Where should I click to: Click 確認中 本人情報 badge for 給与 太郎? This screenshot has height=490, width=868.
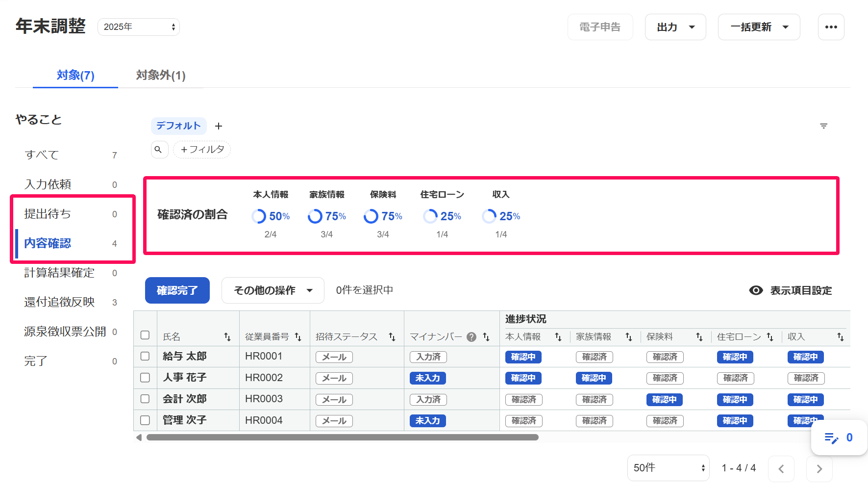pos(523,357)
